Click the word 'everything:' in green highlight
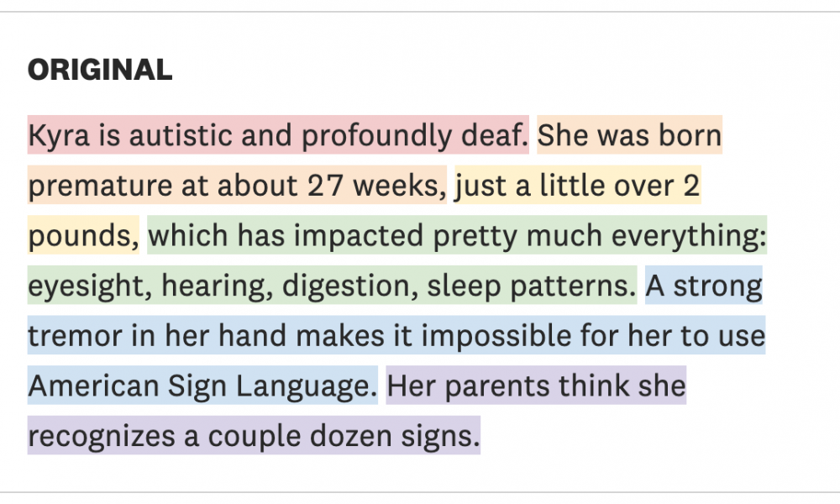840x504 pixels. (x=689, y=236)
